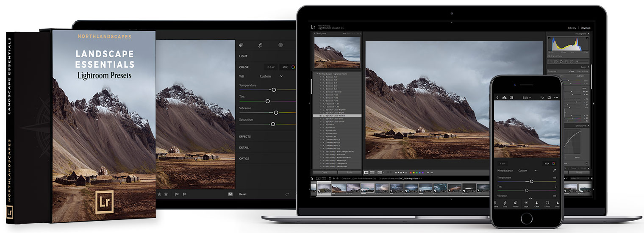
Task: Click the Auto tone button in Basic panel
Action: (585, 88)
